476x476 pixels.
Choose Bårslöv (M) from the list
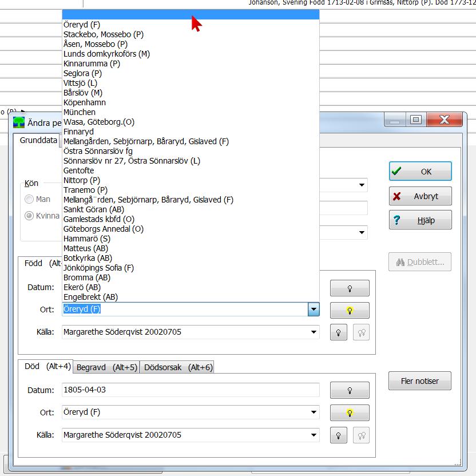(x=191, y=93)
